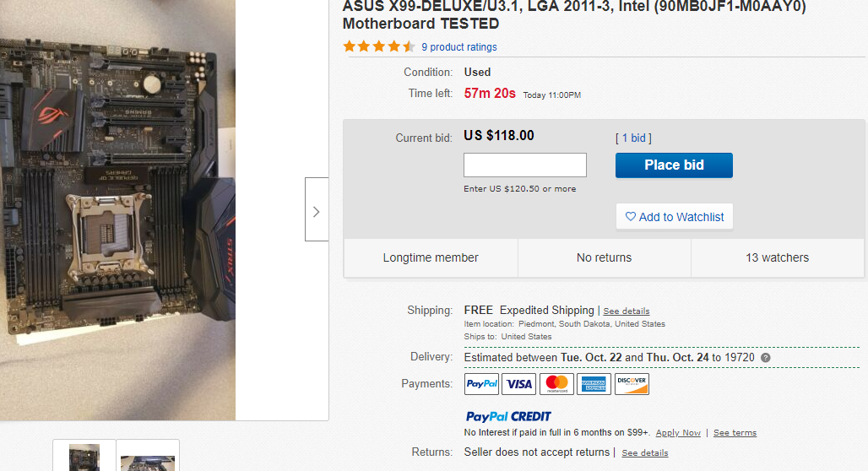Screen dimensions: 868x471
Task: Click the star rating icons
Action: coord(379,47)
